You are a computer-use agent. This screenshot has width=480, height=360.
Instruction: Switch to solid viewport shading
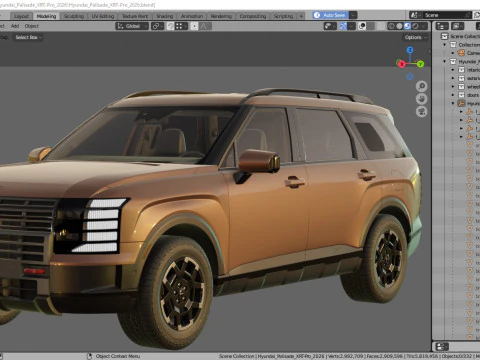pos(399,26)
